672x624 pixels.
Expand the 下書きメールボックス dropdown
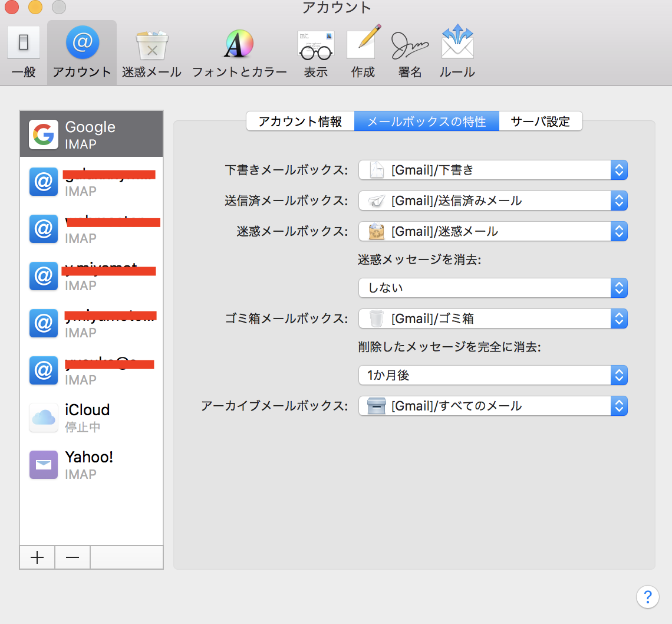pyautogui.click(x=493, y=170)
